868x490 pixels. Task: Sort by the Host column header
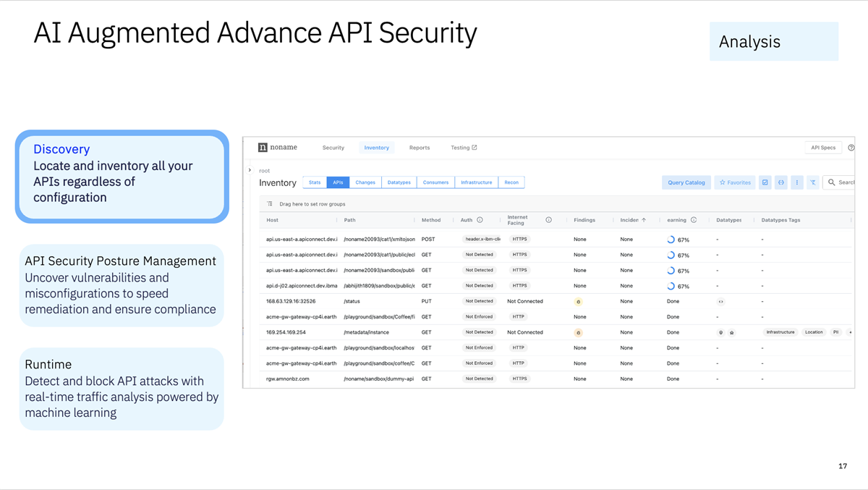click(x=272, y=220)
